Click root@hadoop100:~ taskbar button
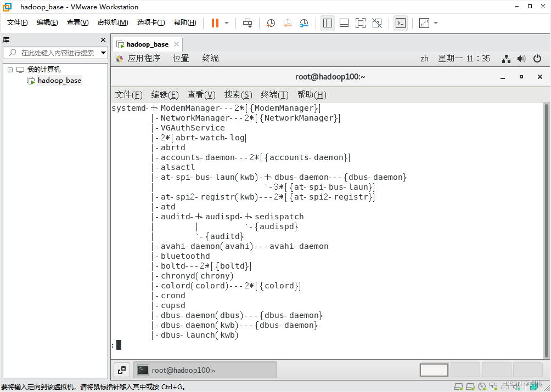 coord(206,370)
